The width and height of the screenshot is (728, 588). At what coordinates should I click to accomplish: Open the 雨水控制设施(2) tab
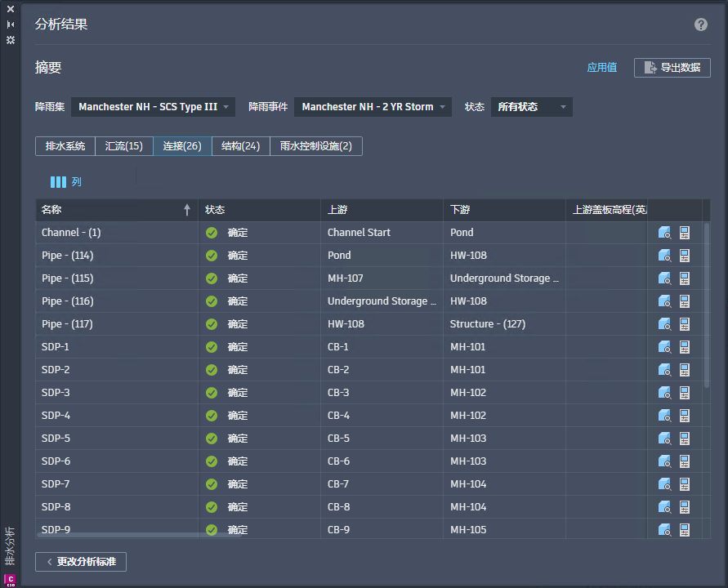click(315, 146)
